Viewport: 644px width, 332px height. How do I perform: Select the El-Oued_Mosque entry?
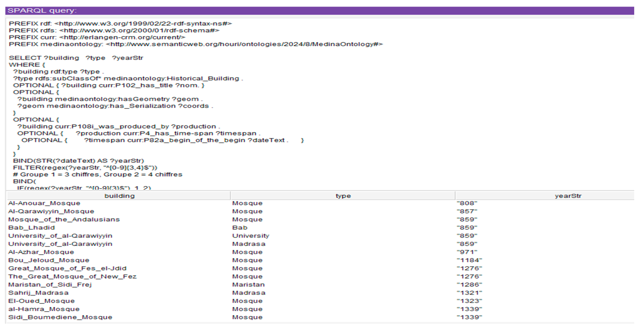pyautogui.click(x=41, y=301)
